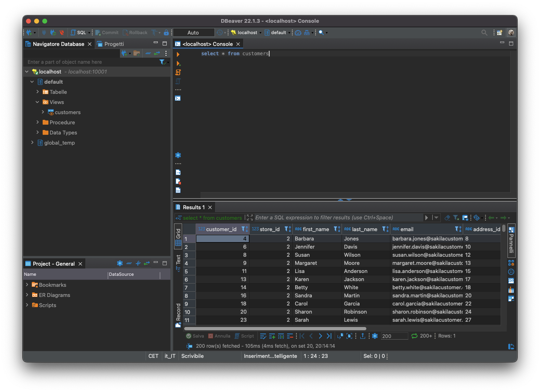The height and width of the screenshot is (392, 540).
Task: Click the new folder icon in navigator toolbar
Action: (x=137, y=53)
